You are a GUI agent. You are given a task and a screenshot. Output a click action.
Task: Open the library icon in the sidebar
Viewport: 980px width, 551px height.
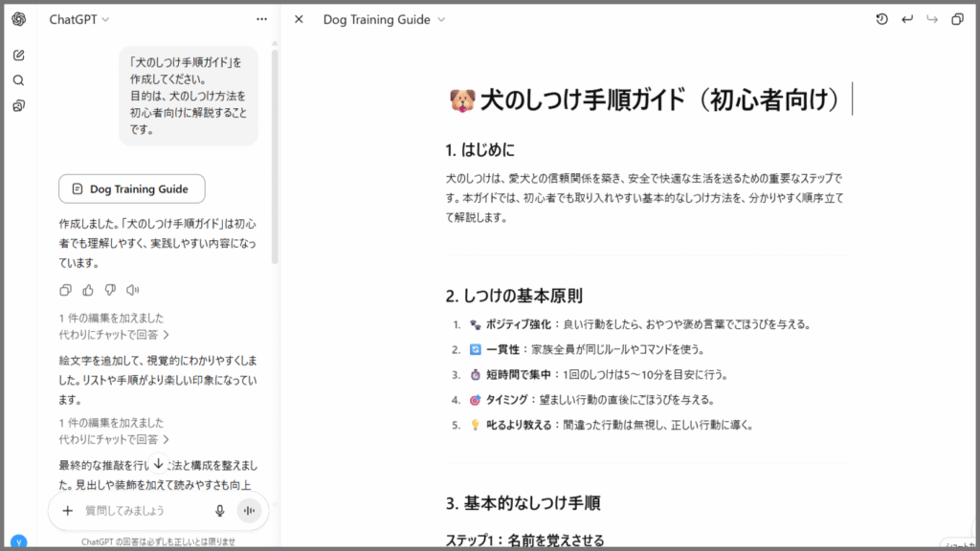click(x=19, y=105)
